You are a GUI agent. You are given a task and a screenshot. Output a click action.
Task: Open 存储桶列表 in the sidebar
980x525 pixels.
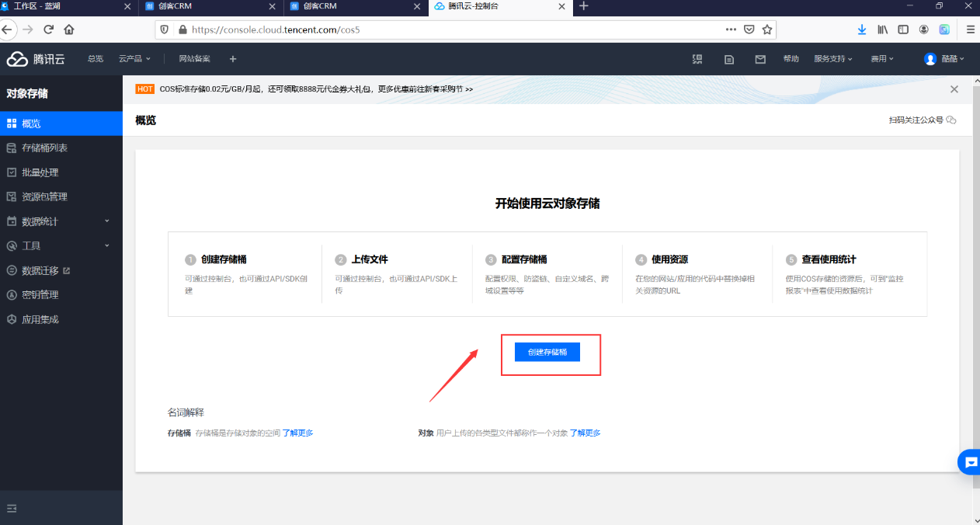tap(44, 148)
